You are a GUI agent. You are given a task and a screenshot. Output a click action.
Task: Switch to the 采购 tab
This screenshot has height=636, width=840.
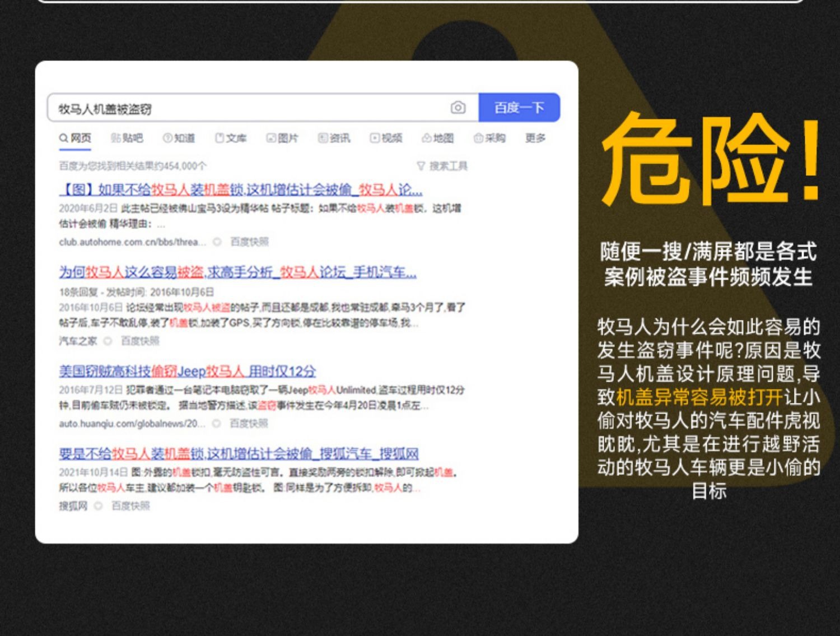pos(489,138)
